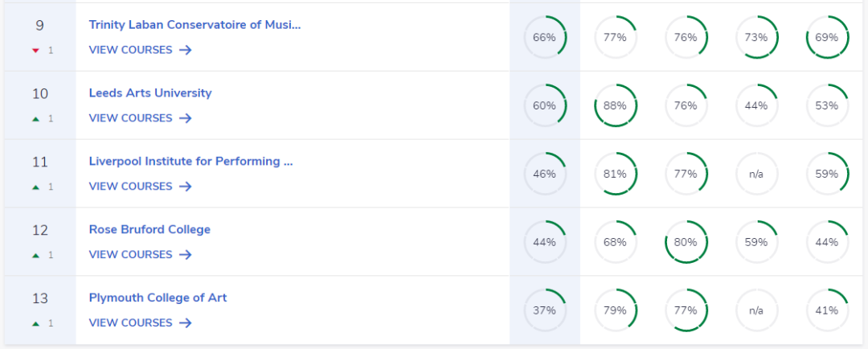
Task: Click the green up rank-change arrow at rank 10
Action: [x=35, y=118]
